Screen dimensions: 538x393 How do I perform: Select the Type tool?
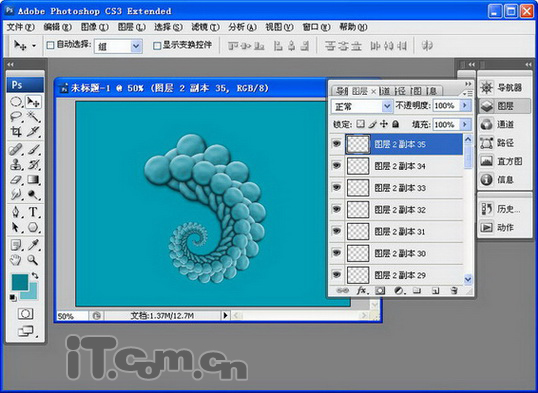tap(33, 212)
